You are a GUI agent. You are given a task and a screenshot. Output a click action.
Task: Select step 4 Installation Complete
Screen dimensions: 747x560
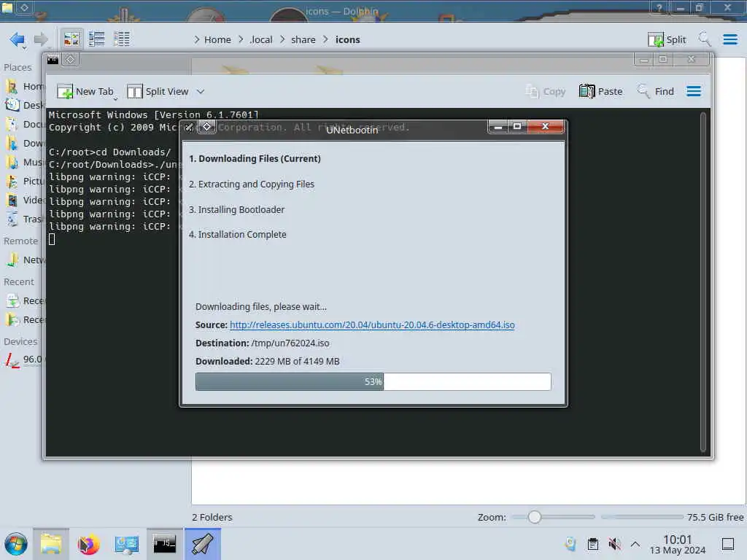click(x=237, y=234)
